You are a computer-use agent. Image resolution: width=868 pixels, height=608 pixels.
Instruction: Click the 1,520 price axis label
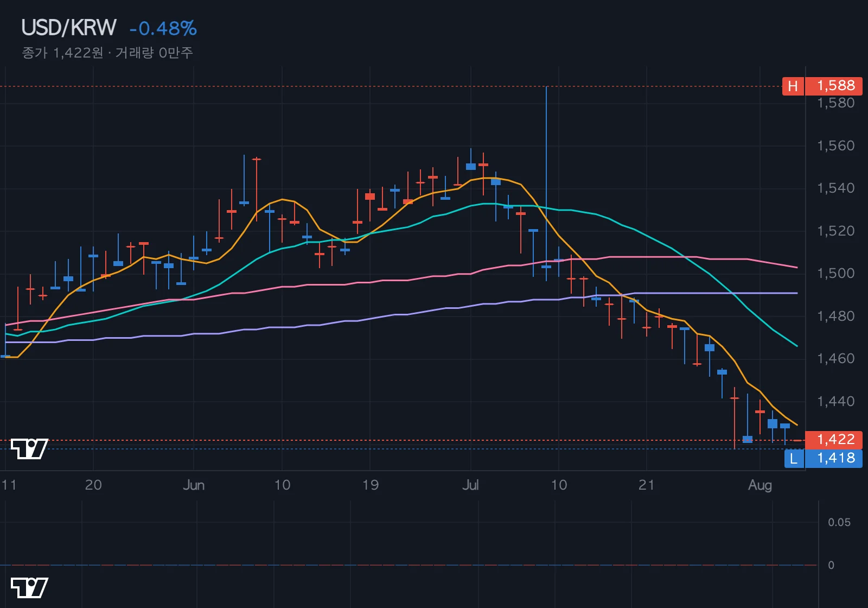(x=835, y=231)
